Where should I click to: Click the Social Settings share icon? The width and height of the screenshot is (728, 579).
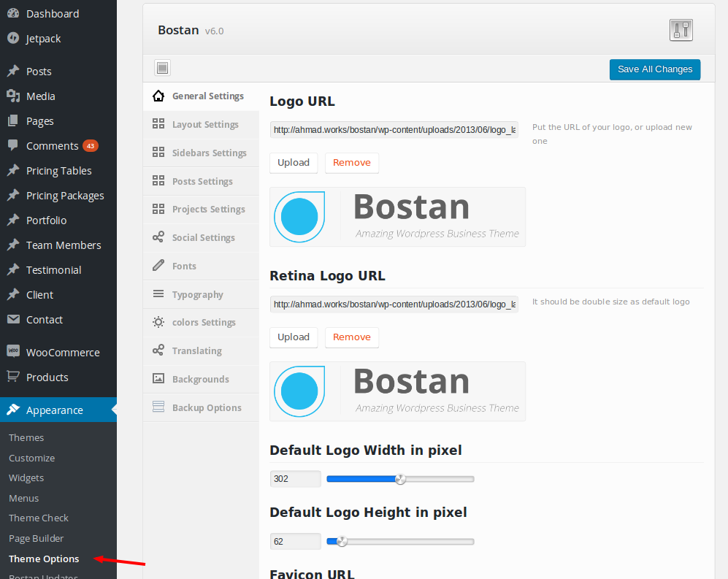point(158,237)
